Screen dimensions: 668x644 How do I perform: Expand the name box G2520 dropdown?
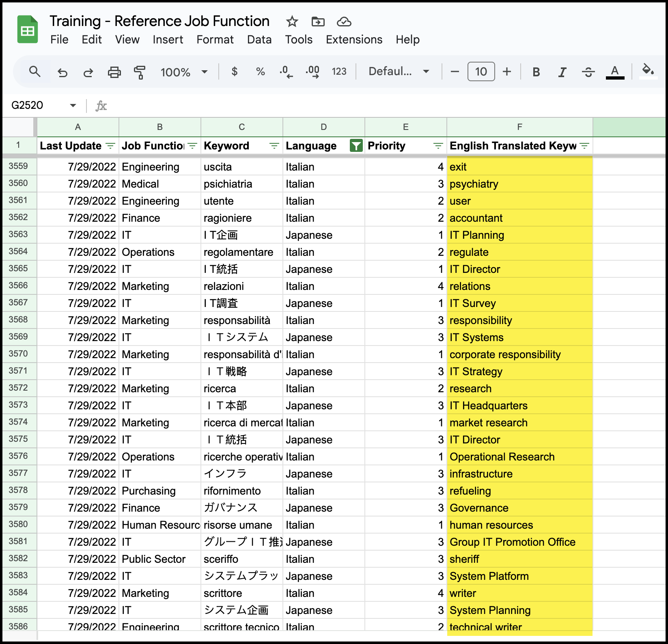tap(73, 106)
